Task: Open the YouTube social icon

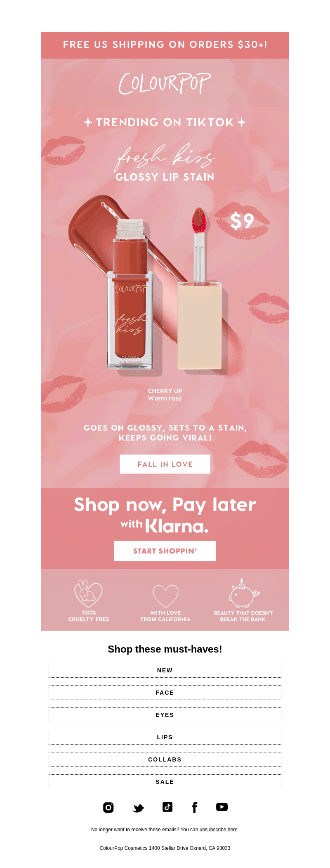Action: [222, 807]
